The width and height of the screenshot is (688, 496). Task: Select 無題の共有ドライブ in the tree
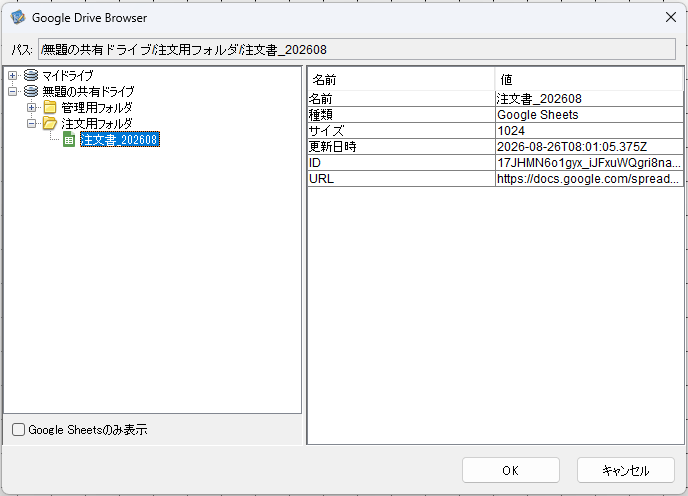(88, 91)
